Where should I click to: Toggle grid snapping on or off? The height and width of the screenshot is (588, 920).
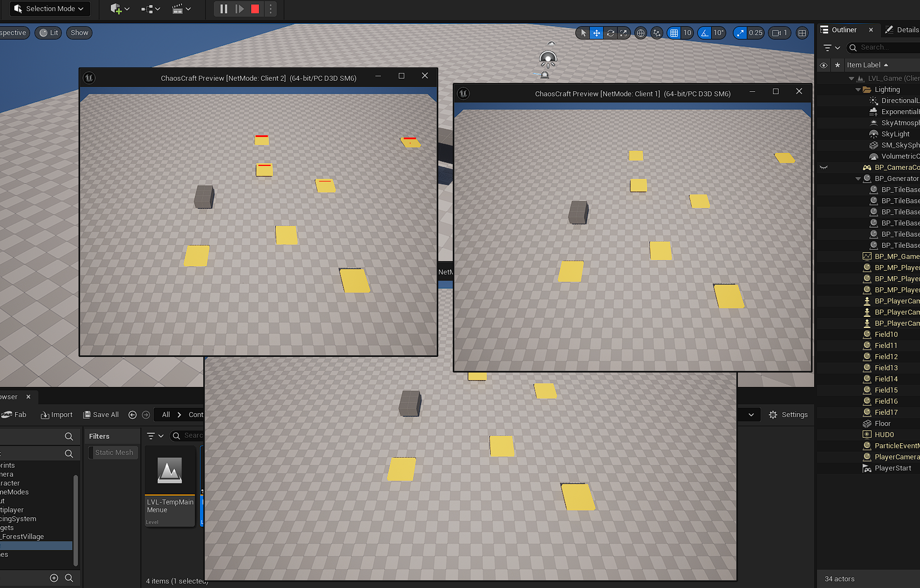(x=674, y=33)
